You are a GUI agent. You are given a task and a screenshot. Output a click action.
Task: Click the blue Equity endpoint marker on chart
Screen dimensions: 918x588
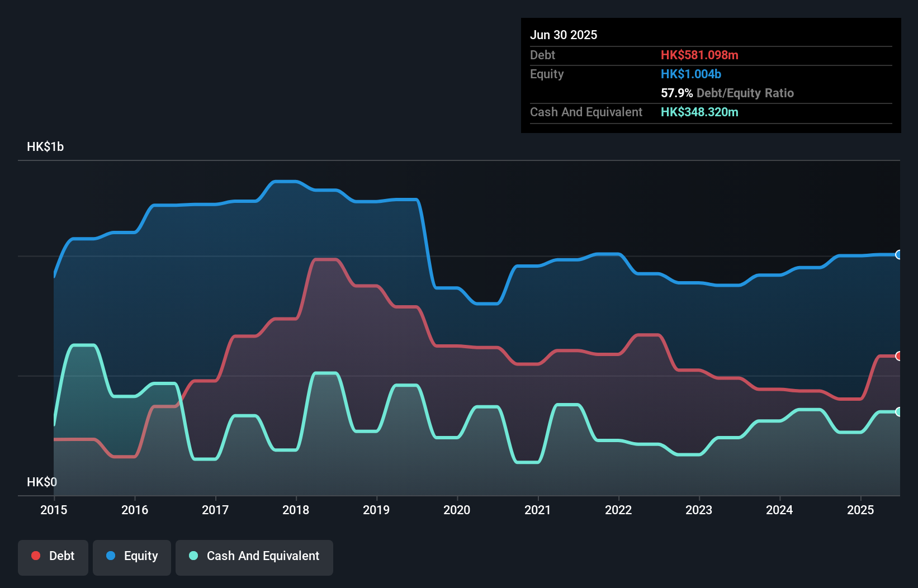click(x=899, y=255)
